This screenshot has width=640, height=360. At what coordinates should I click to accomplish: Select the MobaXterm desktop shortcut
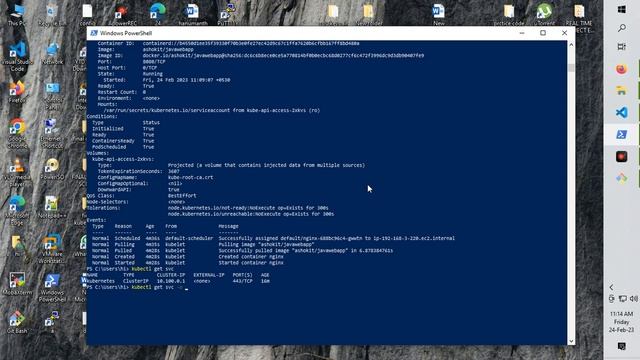[17, 283]
